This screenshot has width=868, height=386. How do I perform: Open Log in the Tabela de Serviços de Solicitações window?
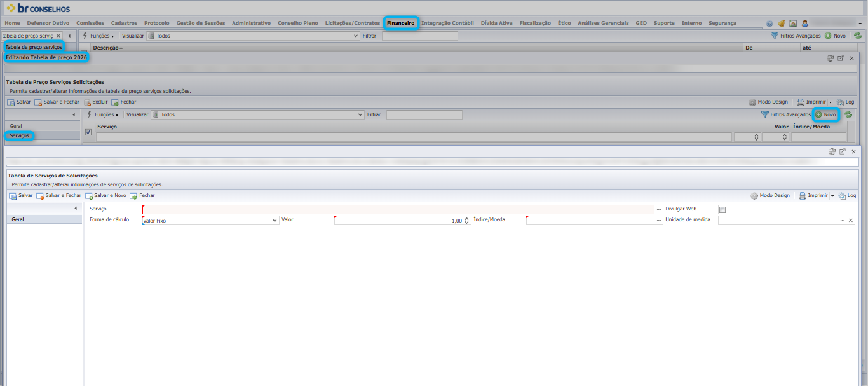tap(848, 196)
